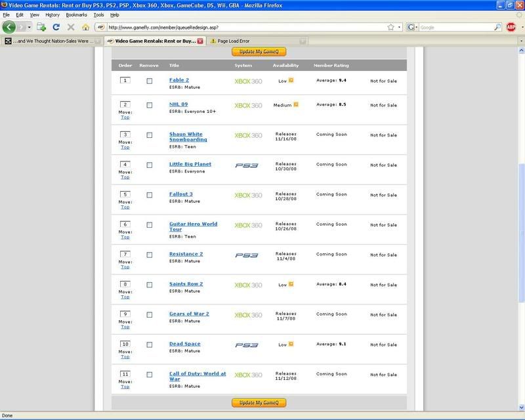The image size is (525, 420).
Task: Tick the Remove checkbox for NHL 09
Action: 150,105
